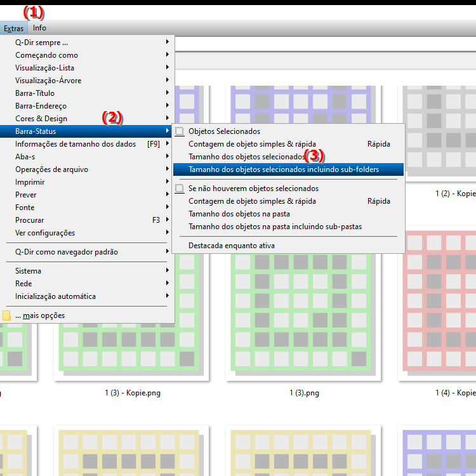Click the folder icon beside mais opções
This screenshot has height=476, width=476.
pyautogui.click(x=7, y=315)
